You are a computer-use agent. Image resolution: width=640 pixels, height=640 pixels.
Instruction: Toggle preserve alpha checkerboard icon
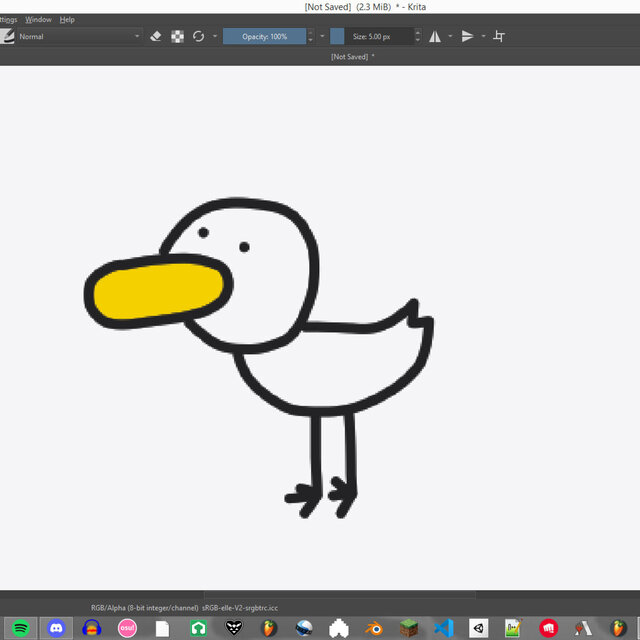[177, 36]
